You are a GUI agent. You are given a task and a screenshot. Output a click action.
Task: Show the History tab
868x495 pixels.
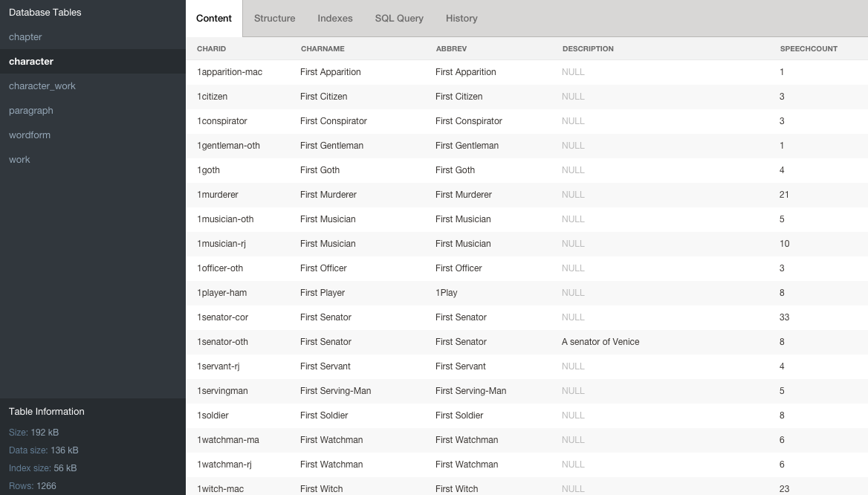point(461,19)
